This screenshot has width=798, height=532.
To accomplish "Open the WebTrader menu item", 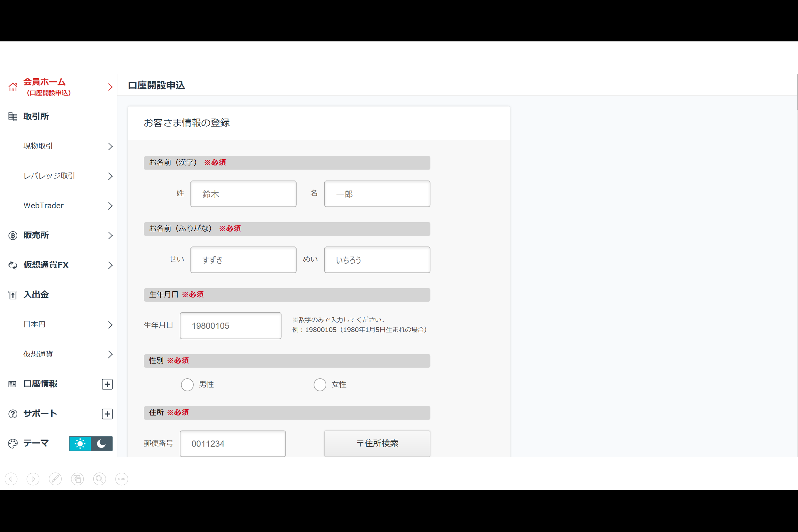I will click(x=44, y=206).
